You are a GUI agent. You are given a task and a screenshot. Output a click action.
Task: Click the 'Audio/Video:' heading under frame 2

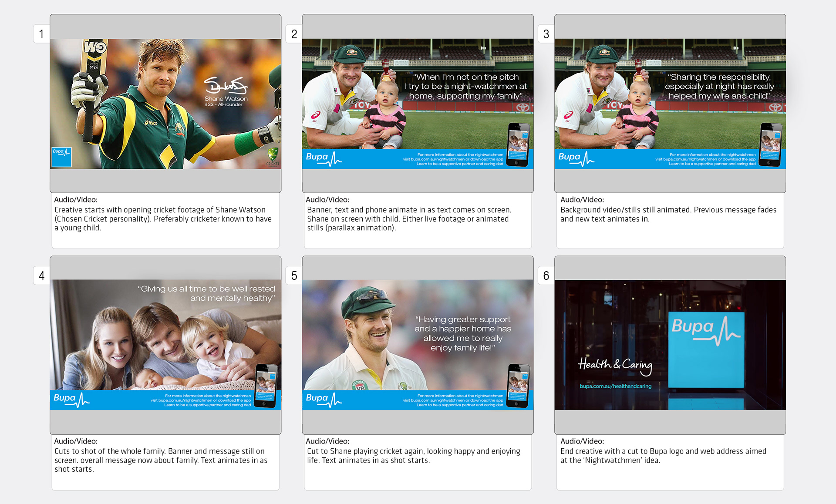(327, 200)
